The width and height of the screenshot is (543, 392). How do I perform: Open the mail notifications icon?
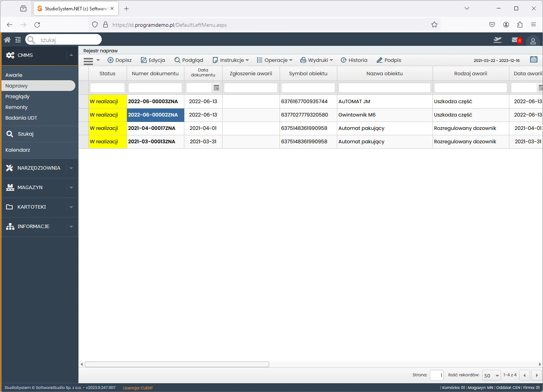515,40
